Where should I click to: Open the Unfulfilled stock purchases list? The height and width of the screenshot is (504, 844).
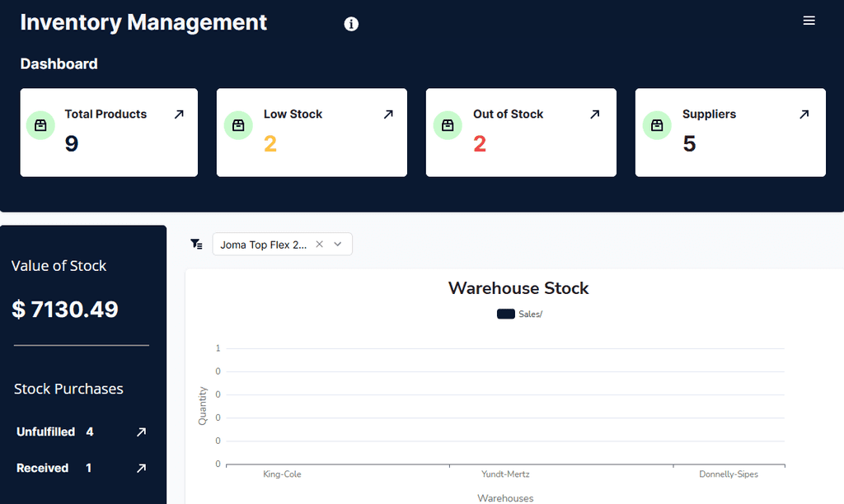pos(45,432)
